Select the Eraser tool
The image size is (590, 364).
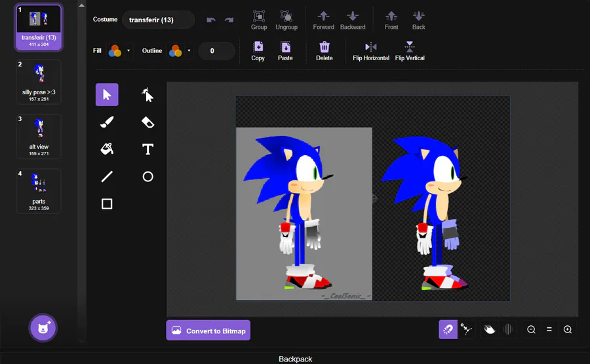click(147, 122)
